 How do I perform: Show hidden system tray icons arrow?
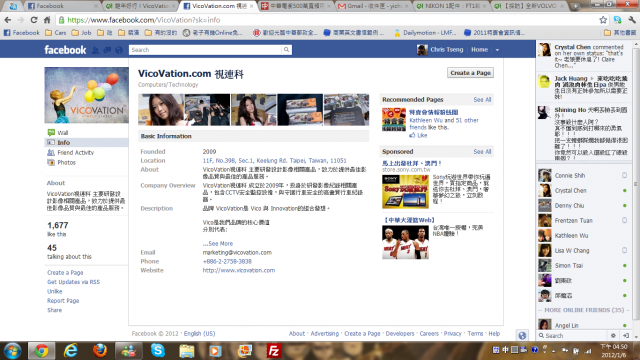[x=554, y=351]
